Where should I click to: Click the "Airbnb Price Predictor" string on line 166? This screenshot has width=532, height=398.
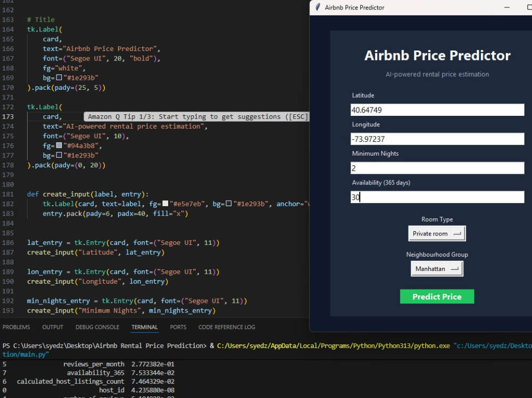[x=110, y=49]
